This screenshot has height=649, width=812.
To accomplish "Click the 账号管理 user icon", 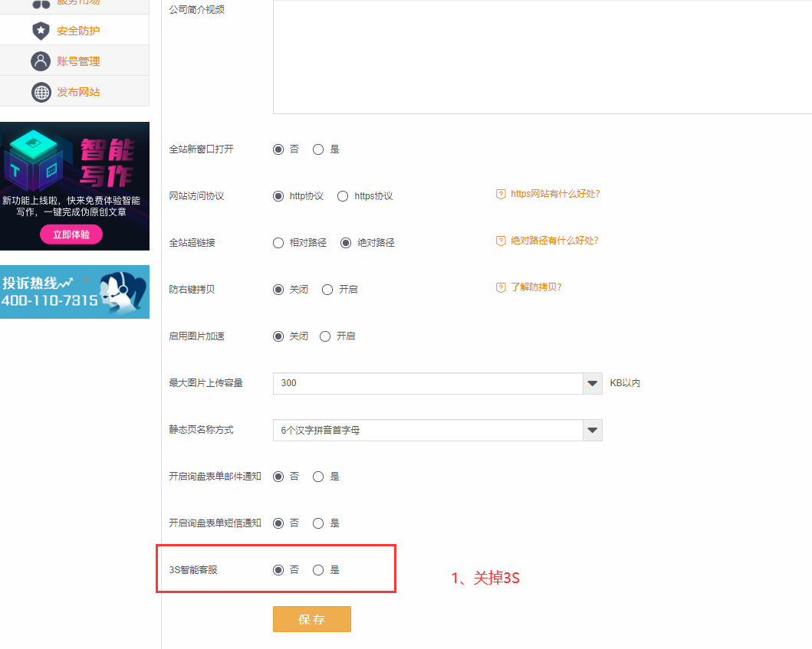I will (x=41, y=61).
